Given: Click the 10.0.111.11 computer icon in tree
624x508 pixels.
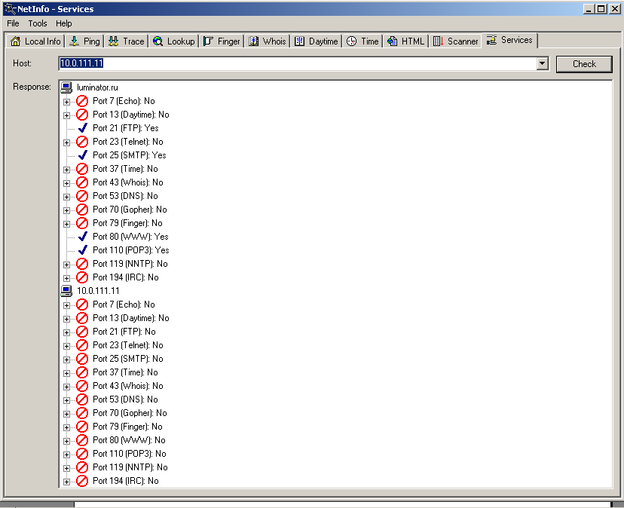Looking at the screenshot, I should click(66, 291).
